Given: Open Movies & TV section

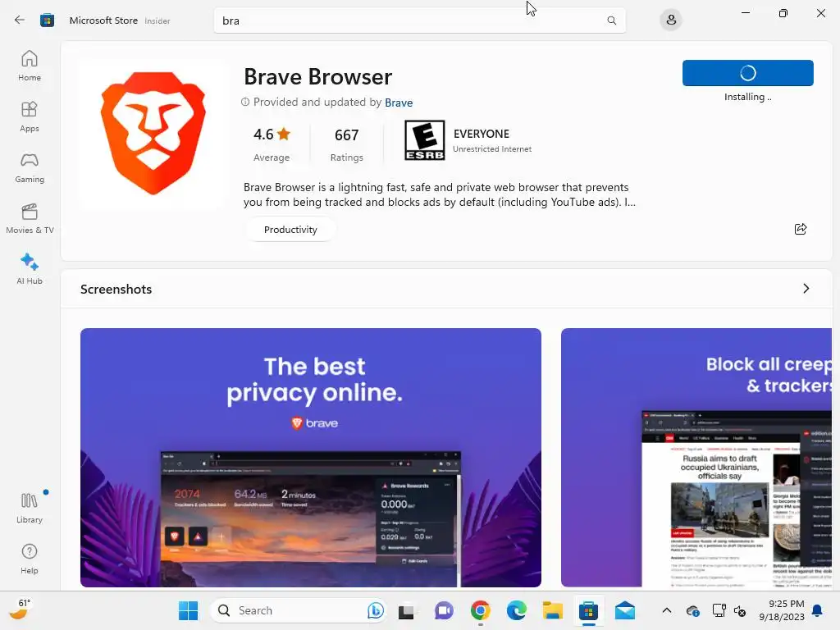Looking at the screenshot, I should [30, 218].
